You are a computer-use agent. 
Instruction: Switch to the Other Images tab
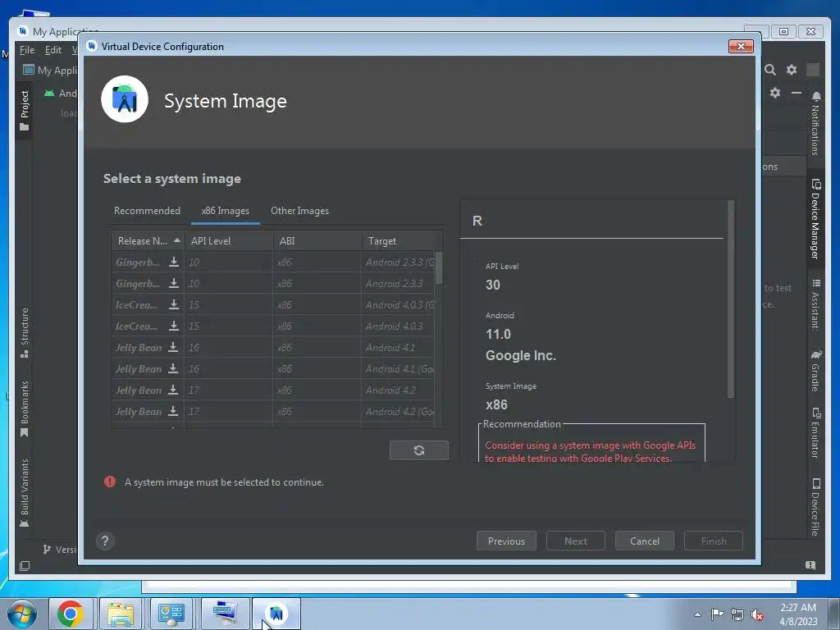tap(299, 211)
